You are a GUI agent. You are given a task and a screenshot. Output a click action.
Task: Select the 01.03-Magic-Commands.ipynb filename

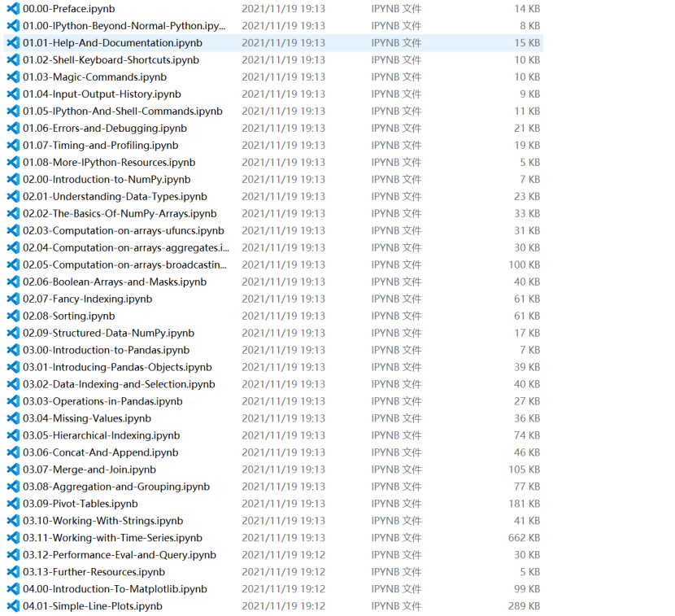coord(94,77)
